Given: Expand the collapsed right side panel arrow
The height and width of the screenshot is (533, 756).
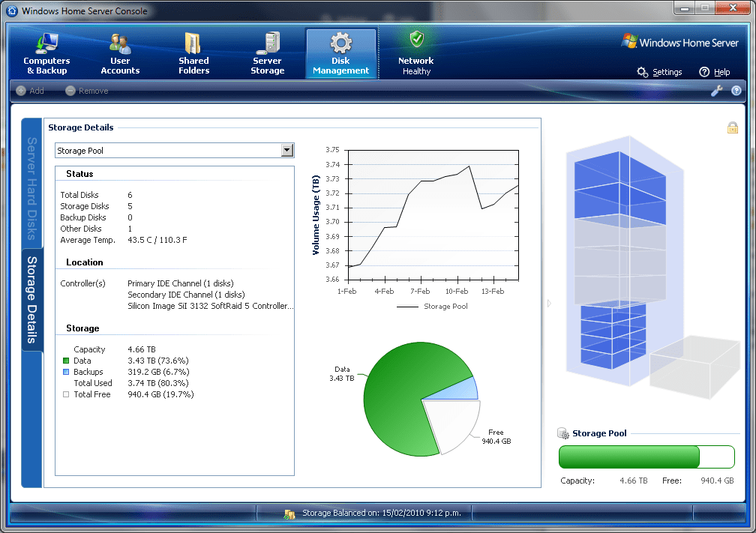Looking at the screenshot, I should (548, 303).
